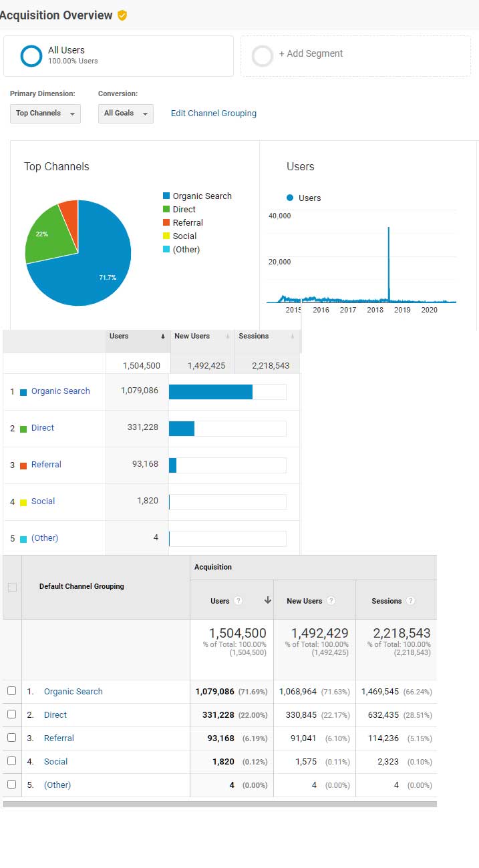Open Referral in the detailed table
The image size is (479, 868).
(x=59, y=738)
